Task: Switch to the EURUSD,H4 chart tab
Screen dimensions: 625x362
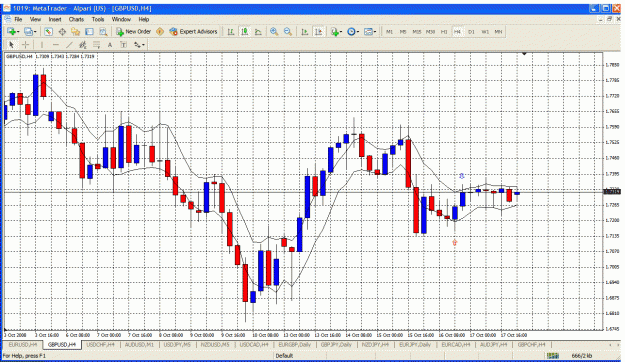Action: pyautogui.click(x=23, y=344)
